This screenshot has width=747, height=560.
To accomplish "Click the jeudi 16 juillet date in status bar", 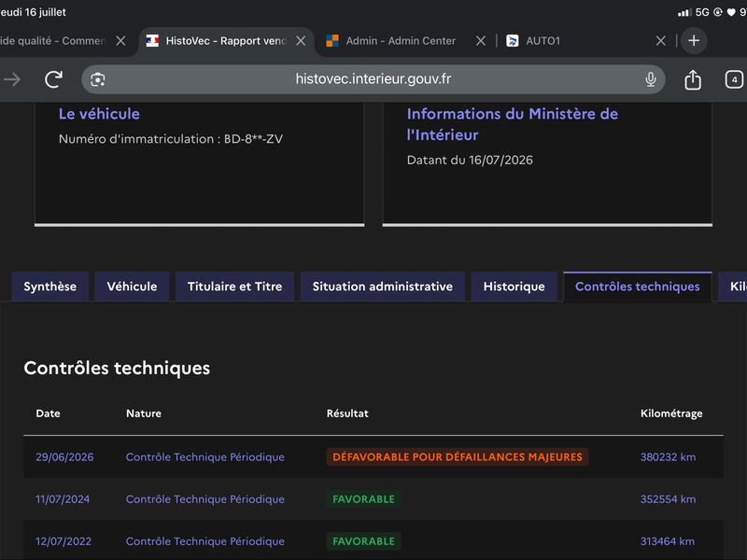I will point(33,12).
